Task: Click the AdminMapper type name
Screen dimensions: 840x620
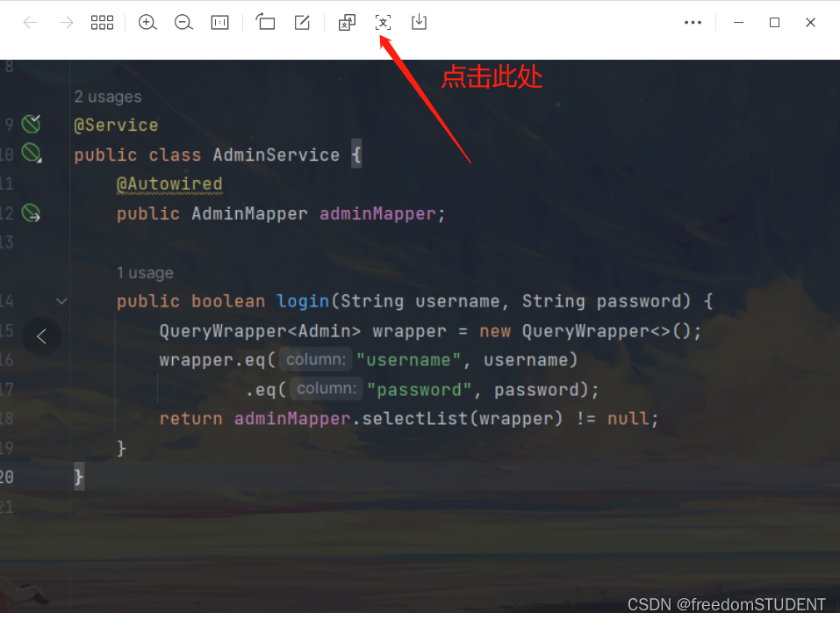Action: pos(249,213)
